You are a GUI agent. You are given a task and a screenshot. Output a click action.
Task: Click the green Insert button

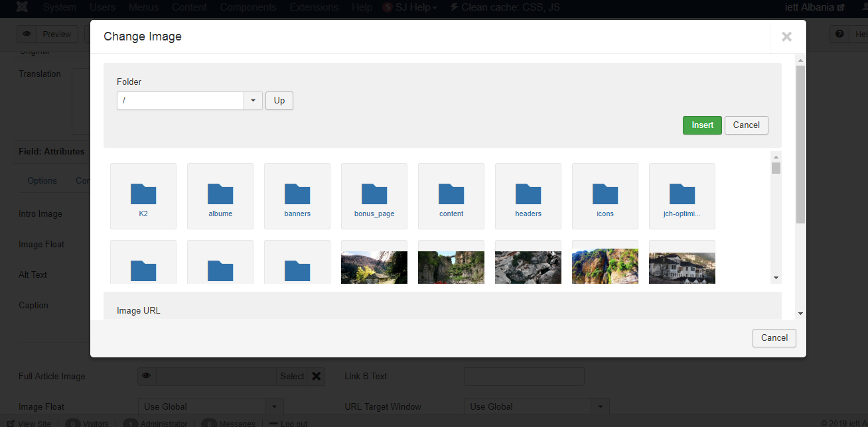coord(702,125)
